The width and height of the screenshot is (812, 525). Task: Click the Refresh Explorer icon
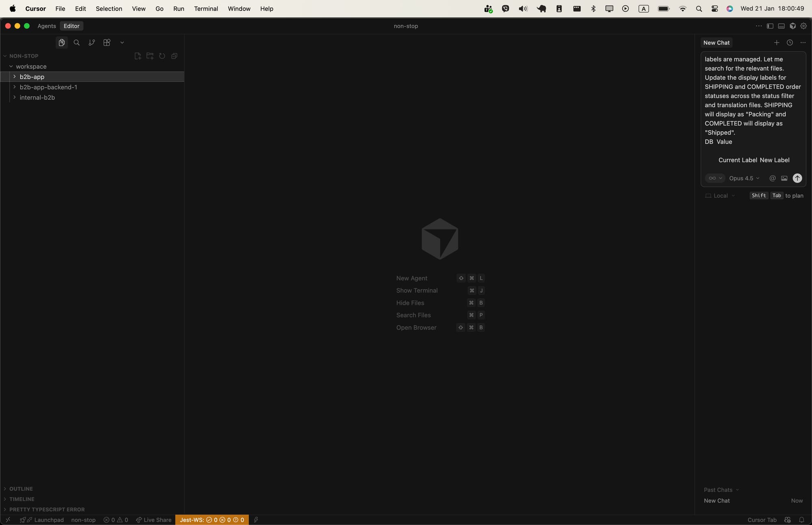tap(162, 56)
